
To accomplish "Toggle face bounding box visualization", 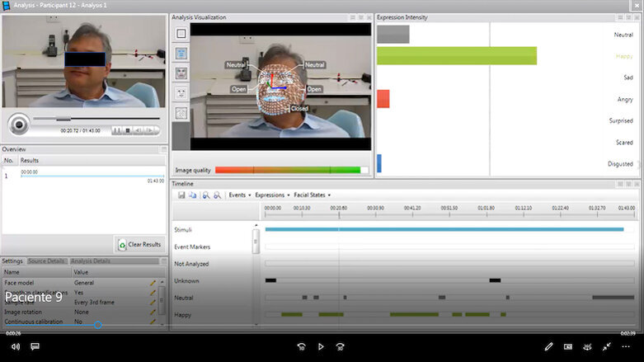I will tap(181, 34).
